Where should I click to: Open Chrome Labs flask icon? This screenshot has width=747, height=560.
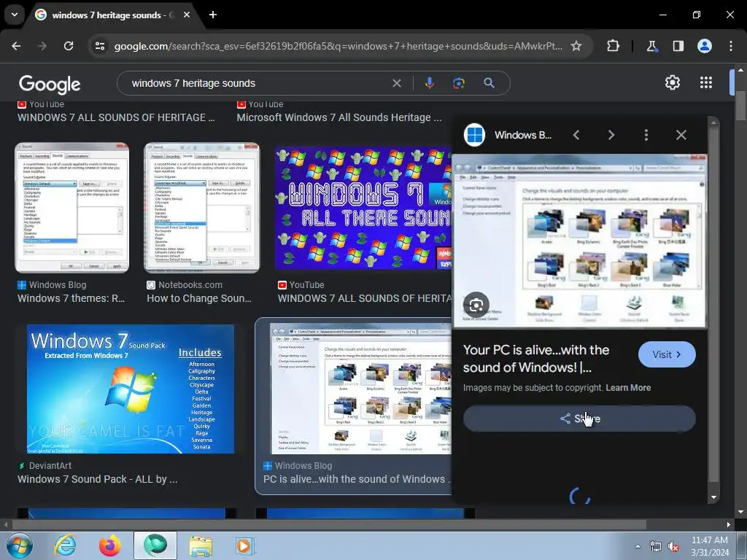(x=651, y=46)
